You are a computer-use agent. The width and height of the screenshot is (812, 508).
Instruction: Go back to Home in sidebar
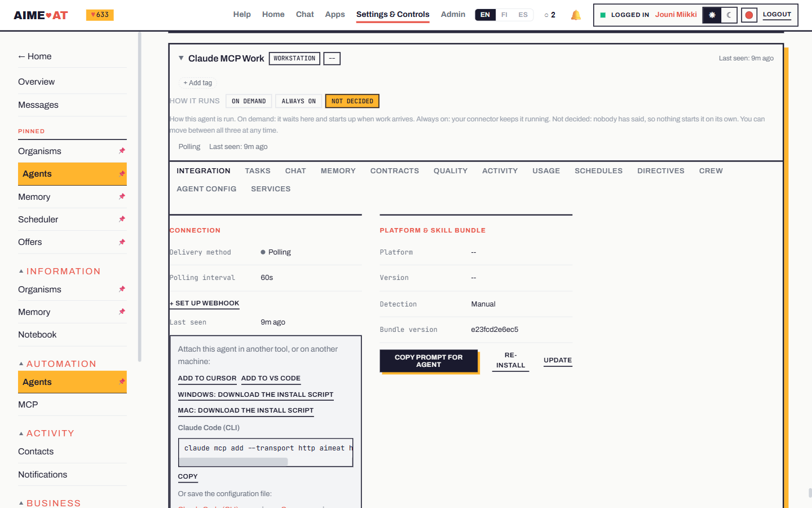[35, 56]
